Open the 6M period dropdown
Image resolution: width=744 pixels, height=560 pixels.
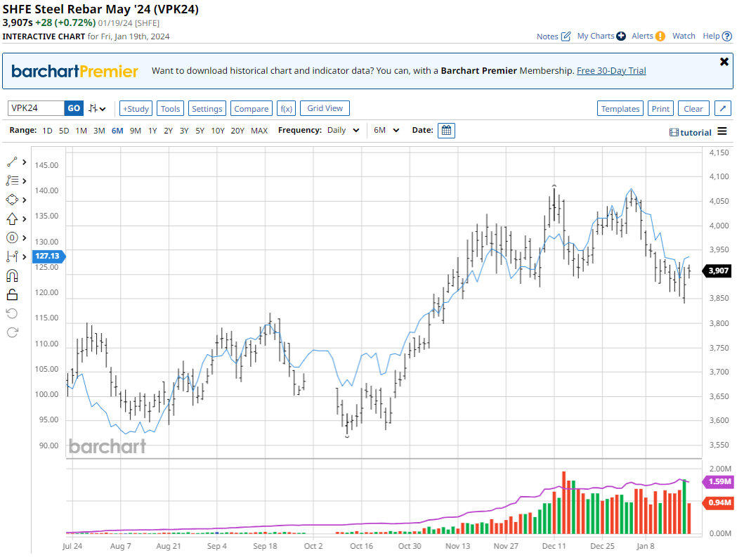386,131
